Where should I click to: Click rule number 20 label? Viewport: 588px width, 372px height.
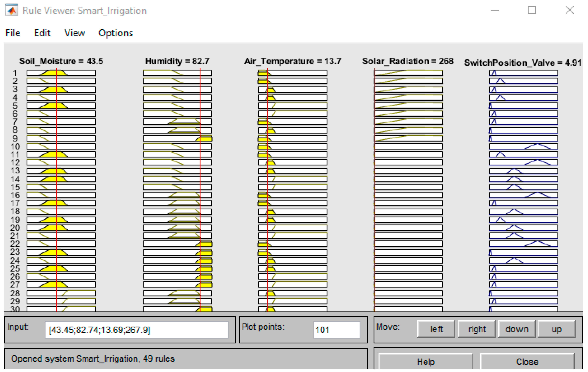(15, 228)
